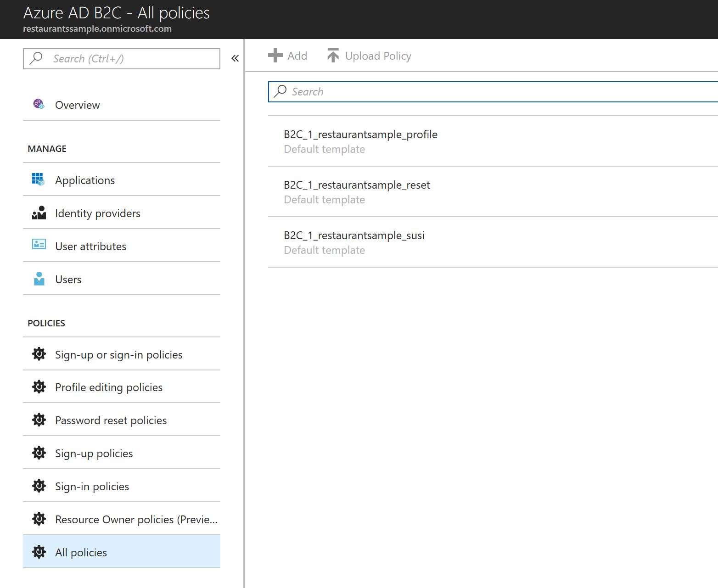Click the Profile editing policies gear icon

[39, 387]
